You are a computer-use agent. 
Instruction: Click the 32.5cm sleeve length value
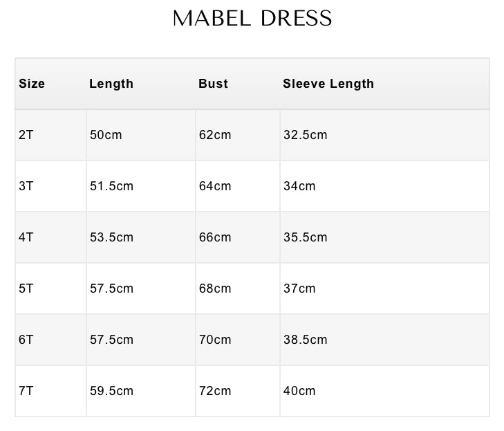pyautogui.click(x=305, y=135)
